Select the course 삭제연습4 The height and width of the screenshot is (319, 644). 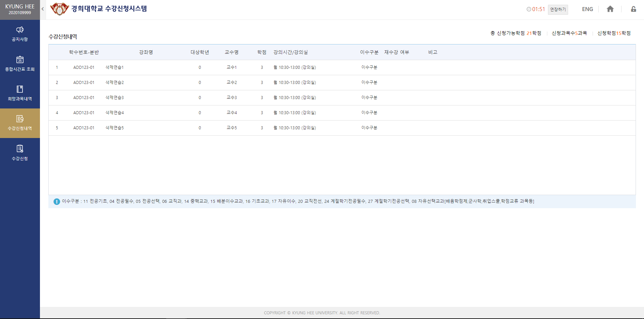[114, 113]
